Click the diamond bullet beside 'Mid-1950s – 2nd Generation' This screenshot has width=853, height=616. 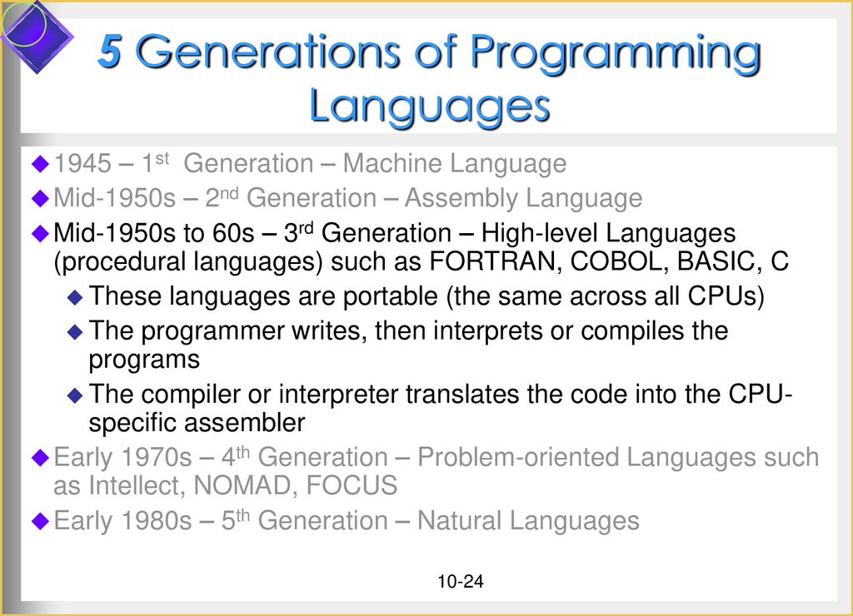(41, 198)
